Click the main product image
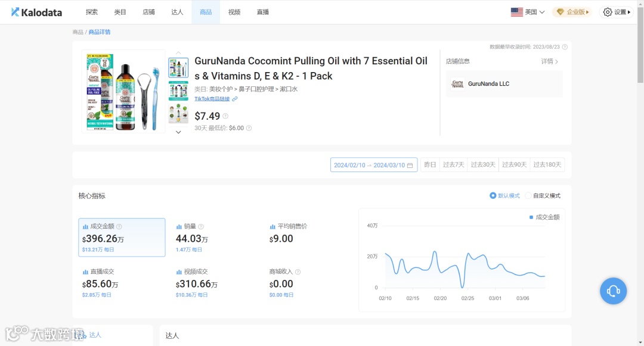The height and width of the screenshot is (346, 644). [x=123, y=92]
